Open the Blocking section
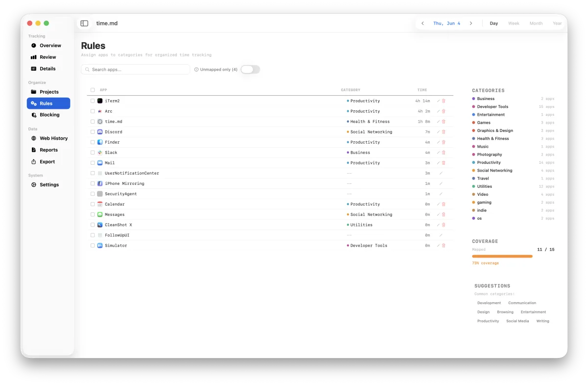This screenshot has height=385, width=588. click(49, 115)
